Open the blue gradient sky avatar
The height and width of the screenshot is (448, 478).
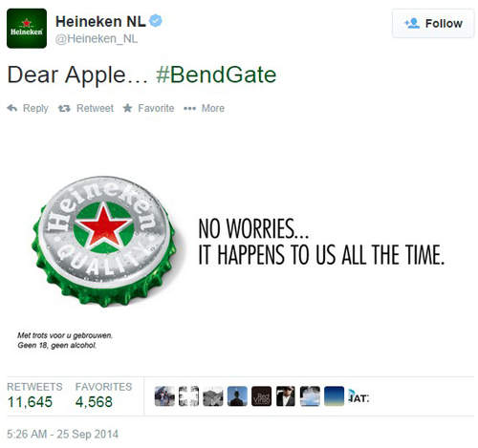(334, 396)
